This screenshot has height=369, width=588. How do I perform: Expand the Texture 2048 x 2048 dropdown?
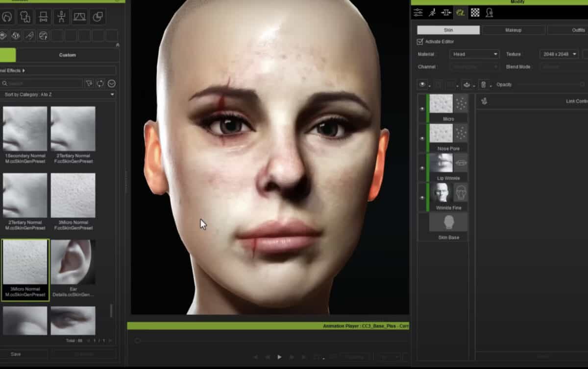[x=559, y=54]
